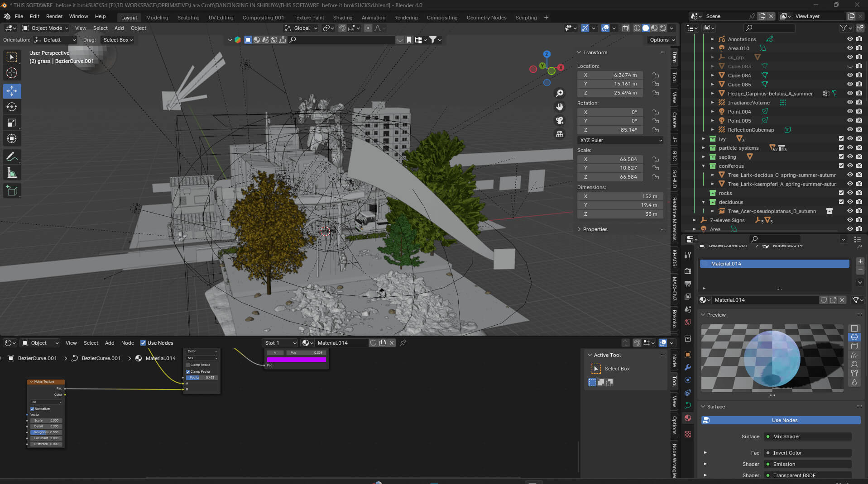Toggle camera view icon in viewport
The width and height of the screenshot is (868, 484).
click(560, 120)
